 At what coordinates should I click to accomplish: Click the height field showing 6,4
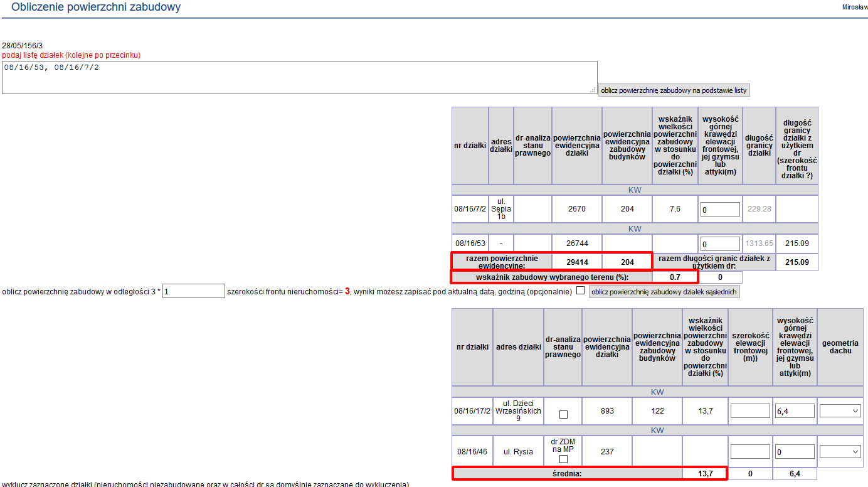coord(795,411)
